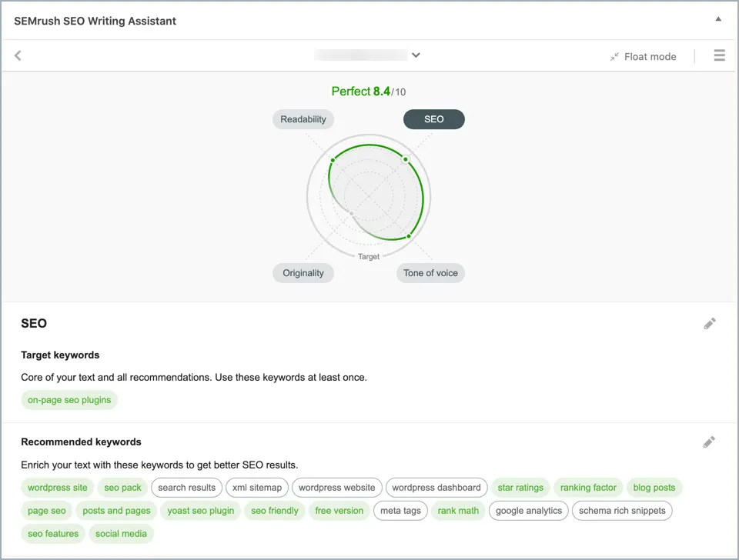The height and width of the screenshot is (560, 739).
Task: Click the Originality point on radar chart
Action: pyautogui.click(x=352, y=213)
